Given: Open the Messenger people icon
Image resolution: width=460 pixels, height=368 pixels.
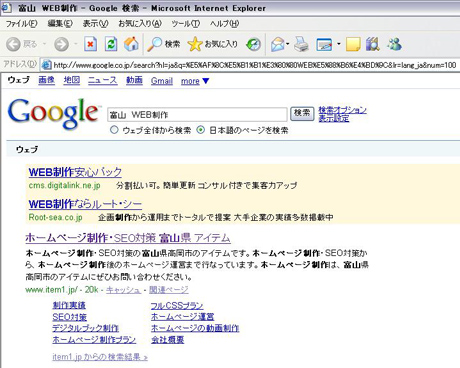Looking at the screenshot, I should coord(394,44).
